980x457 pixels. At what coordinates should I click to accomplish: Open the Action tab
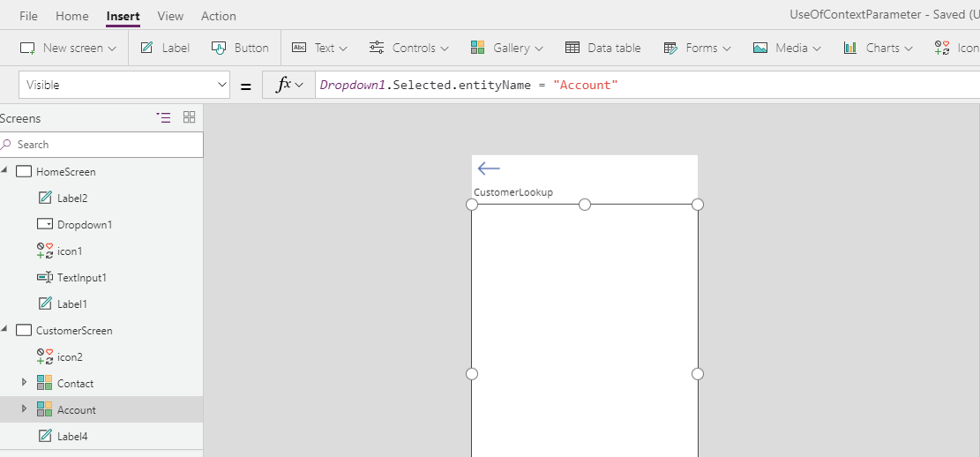(218, 16)
